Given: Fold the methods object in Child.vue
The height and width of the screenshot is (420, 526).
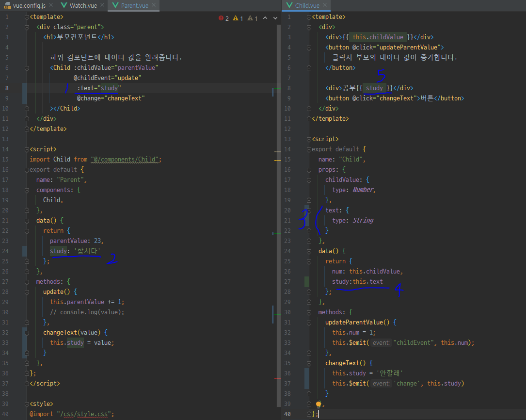Looking at the screenshot, I should pyautogui.click(x=309, y=312).
